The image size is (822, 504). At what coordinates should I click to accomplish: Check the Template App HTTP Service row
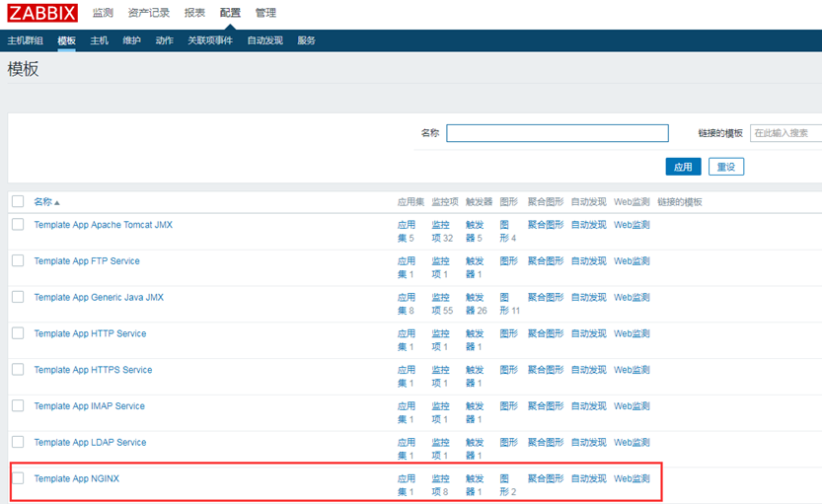[x=18, y=332]
